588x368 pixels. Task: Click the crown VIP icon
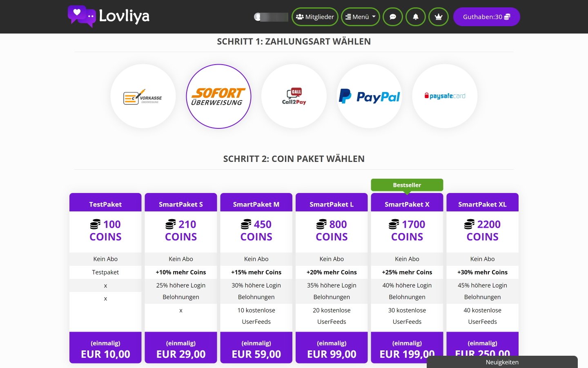tap(439, 17)
